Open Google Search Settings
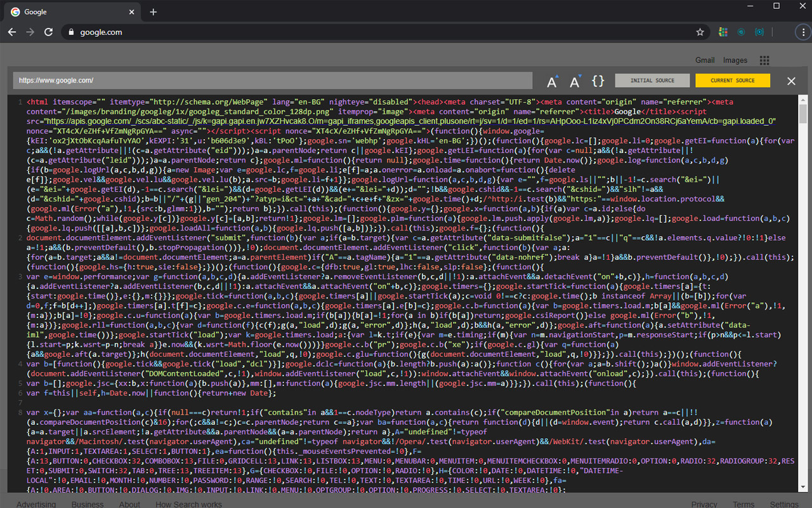 click(x=785, y=504)
